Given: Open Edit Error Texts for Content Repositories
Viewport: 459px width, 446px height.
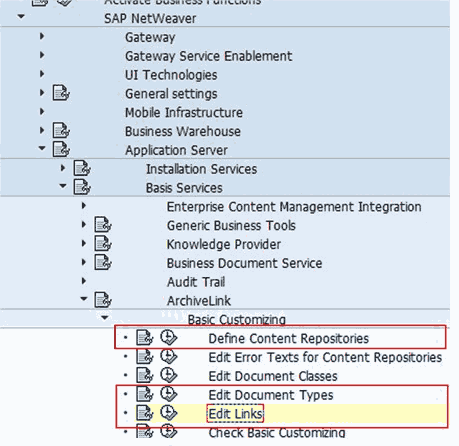Looking at the screenshot, I should tap(325, 357).
